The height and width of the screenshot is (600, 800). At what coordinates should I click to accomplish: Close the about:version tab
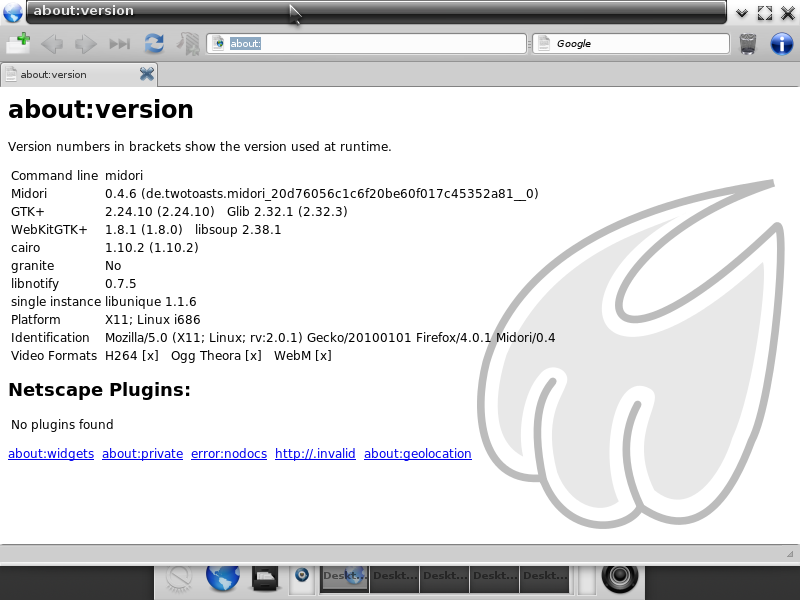click(146, 74)
